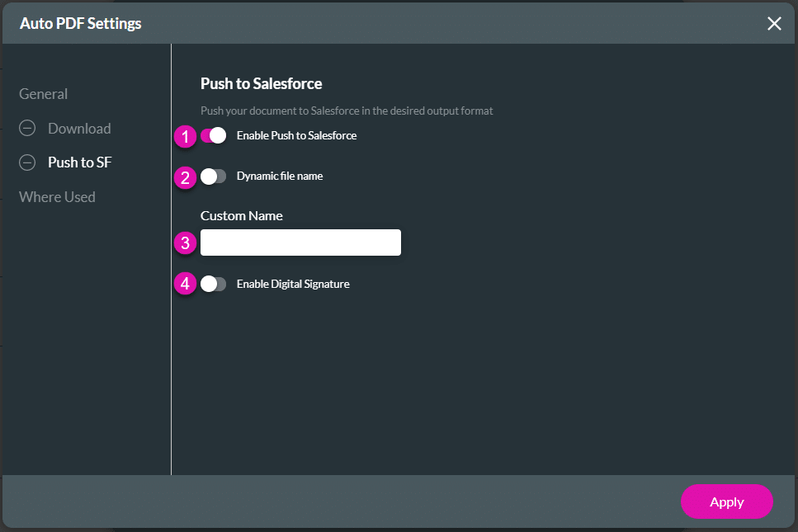
Task: Select Download in the sidebar
Action: [x=78, y=128]
